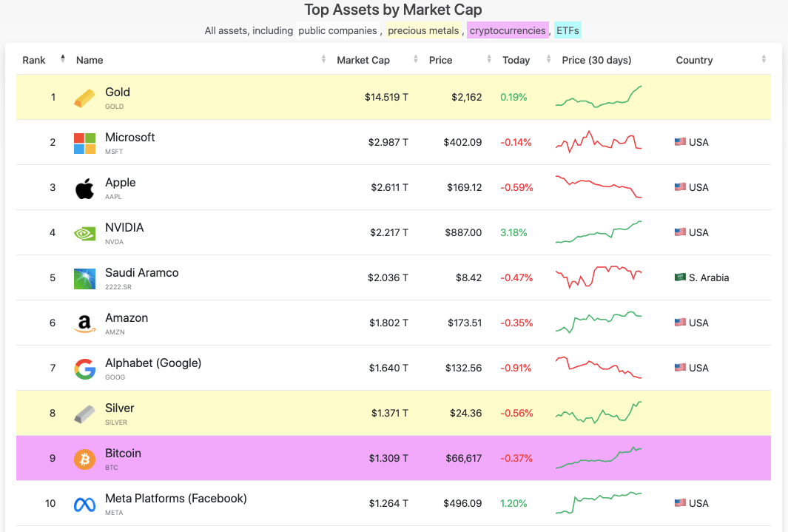Image resolution: width=788 pixels, height=532 pixels.
Task: Click the Microsoft logo icon
Action: [x=84, y=143]
